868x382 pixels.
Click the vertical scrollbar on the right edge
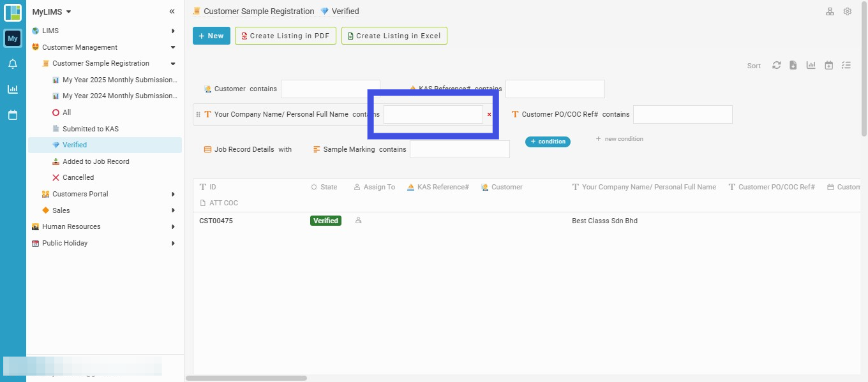[x=865, y=68]
